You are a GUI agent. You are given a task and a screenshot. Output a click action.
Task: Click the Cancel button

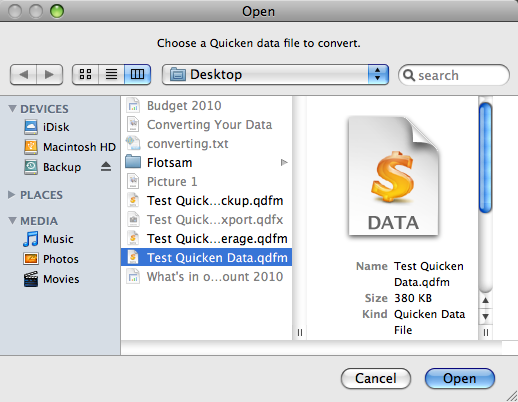tap(376, 378)
